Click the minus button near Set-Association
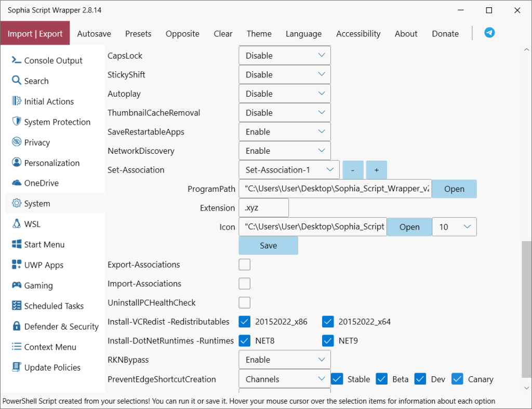 pyautogui.click(x=353, y=169)
